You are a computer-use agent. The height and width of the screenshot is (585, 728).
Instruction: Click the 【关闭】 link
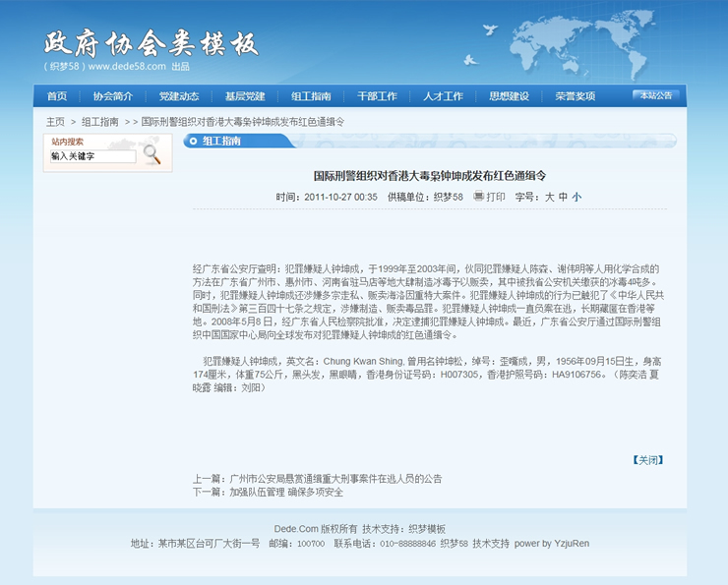[x=646, y=459]
